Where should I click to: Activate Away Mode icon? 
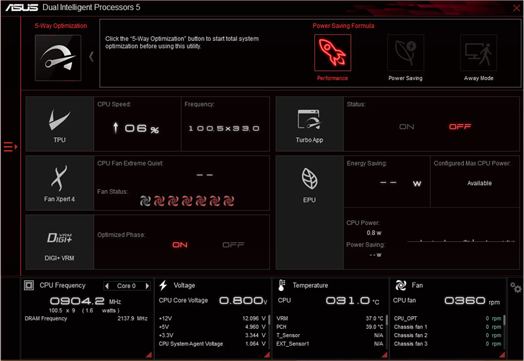[x=479, y=52]
